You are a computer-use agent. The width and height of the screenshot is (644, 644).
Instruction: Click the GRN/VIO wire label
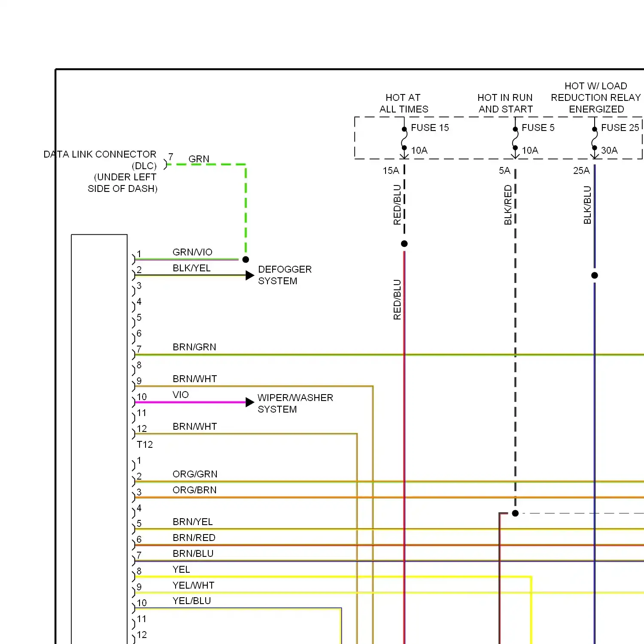coord(192,252)
